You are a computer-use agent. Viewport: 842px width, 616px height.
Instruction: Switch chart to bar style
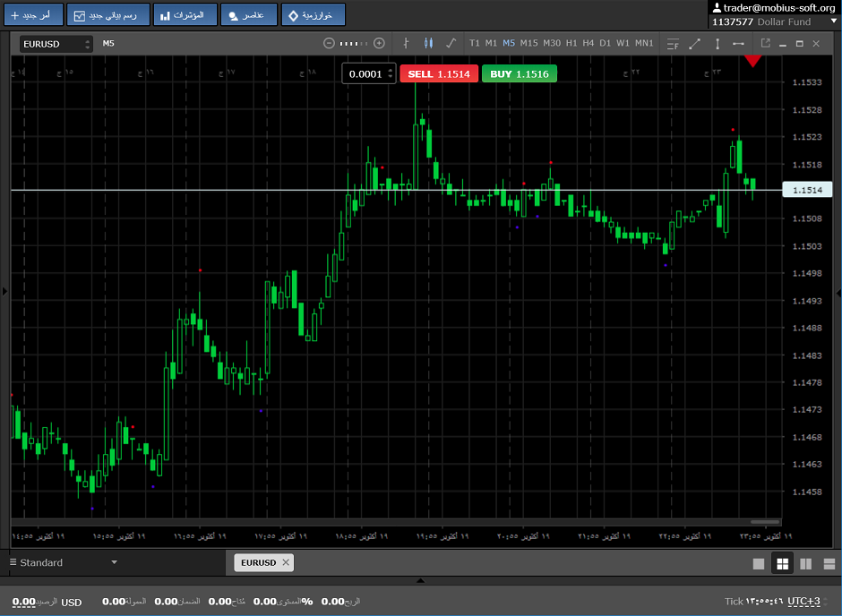point(406,44)
